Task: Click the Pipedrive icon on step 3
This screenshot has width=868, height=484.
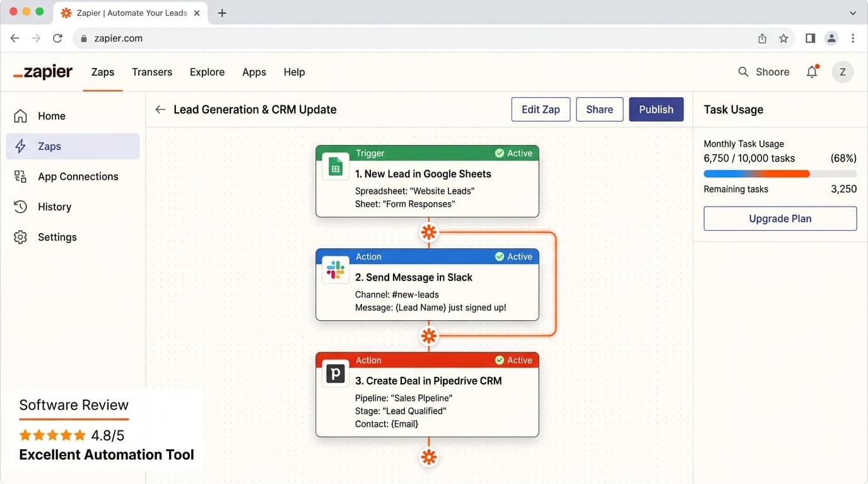Action: [x=336, y=374]
